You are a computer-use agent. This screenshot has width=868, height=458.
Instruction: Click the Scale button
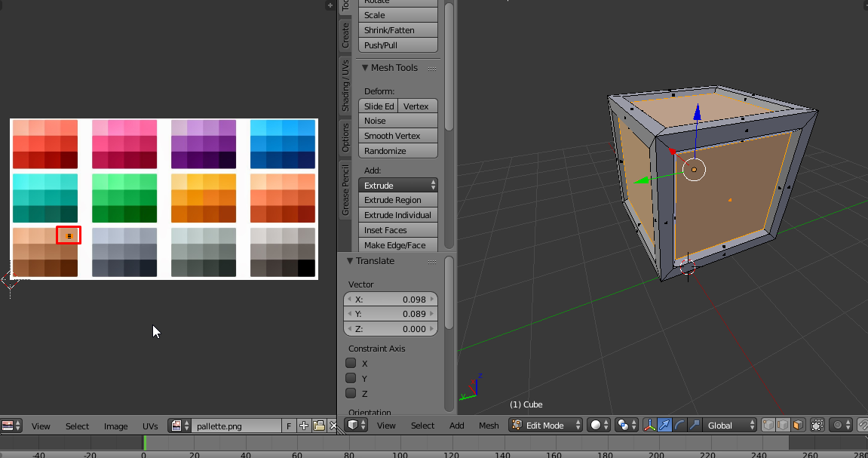[398, 15]
